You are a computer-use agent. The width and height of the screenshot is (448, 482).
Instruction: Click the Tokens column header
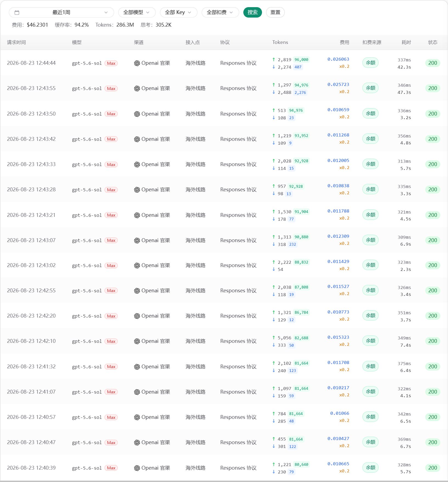(280, 42)
